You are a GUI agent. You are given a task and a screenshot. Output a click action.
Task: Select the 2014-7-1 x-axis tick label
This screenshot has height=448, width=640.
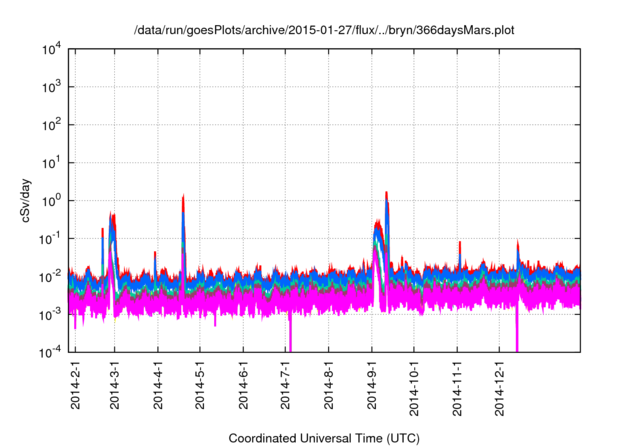point(287,386)
